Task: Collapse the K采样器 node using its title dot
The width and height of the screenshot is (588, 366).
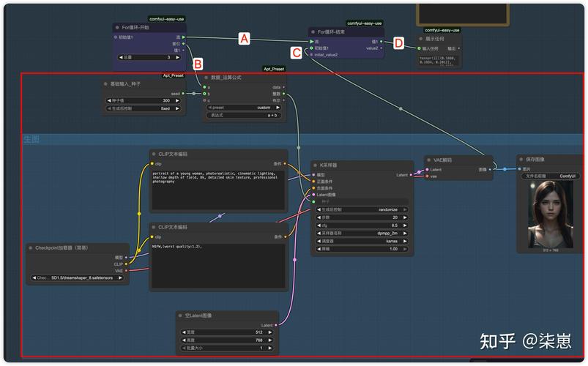Action: coord(316,165)
